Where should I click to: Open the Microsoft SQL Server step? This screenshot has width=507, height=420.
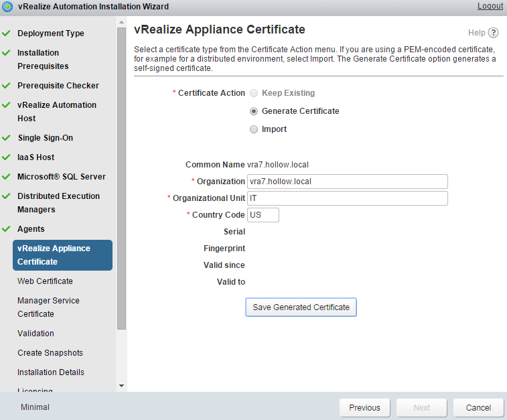pos(61,177)
